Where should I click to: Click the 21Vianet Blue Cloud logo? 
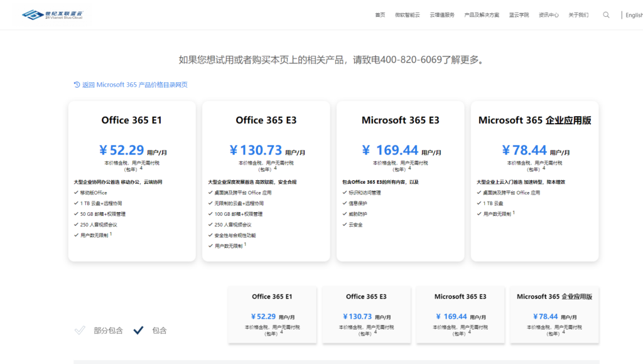click(x=52, y=14)
